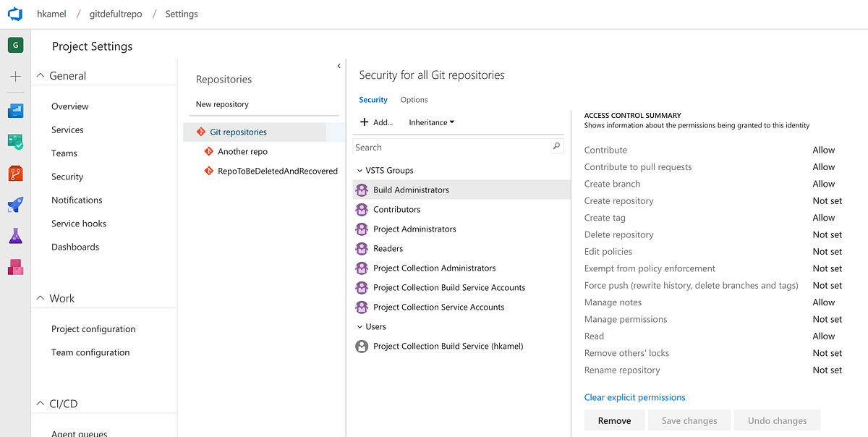868x437 pixels.
Task: Collapse the Users section
Action: (x=359, y=326)
